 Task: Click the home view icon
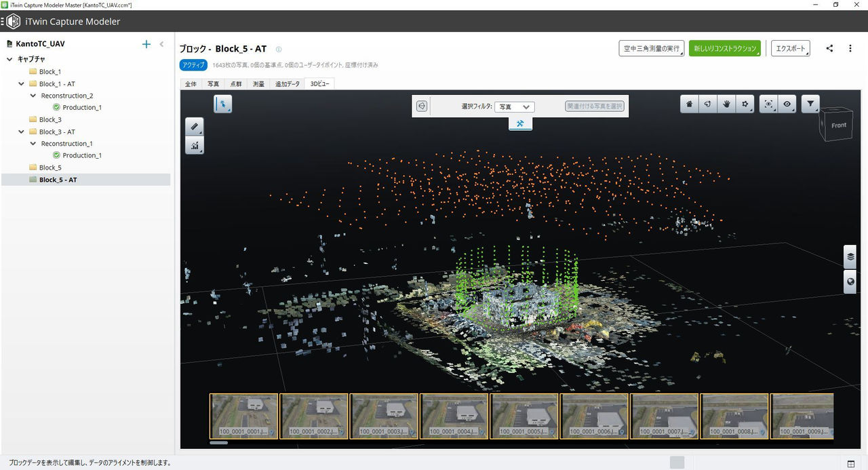pyautogui.click(x=688, y=104)
